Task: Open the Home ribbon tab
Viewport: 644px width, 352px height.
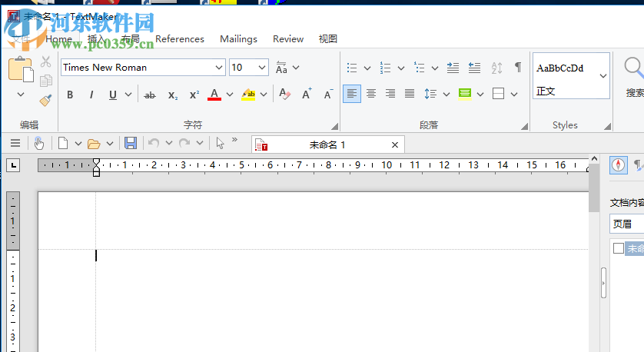Action: pyautogui.click(x=58, y=39)
